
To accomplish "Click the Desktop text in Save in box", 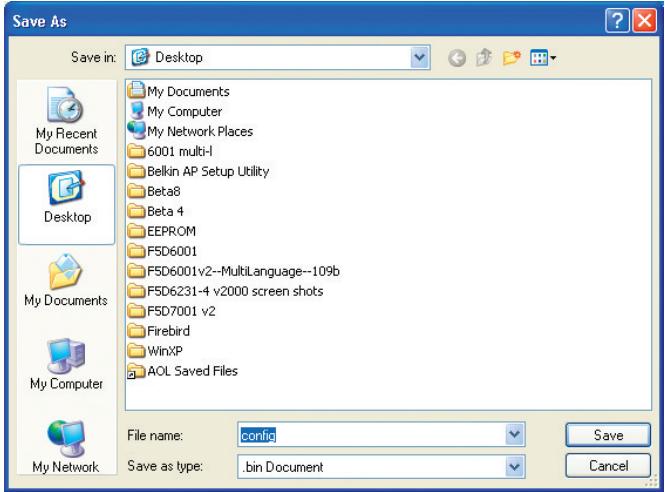I will [x=179, y=57].
